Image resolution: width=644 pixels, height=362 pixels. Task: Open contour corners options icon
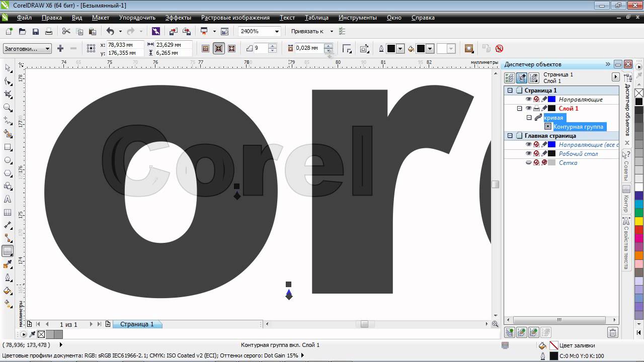click(x=347, y=49)
